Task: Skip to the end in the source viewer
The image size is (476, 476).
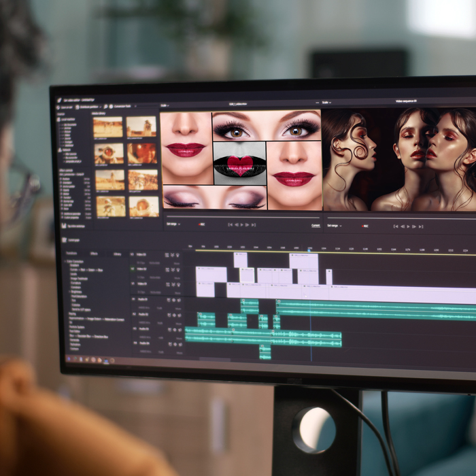Action: (x=254, y=224)
